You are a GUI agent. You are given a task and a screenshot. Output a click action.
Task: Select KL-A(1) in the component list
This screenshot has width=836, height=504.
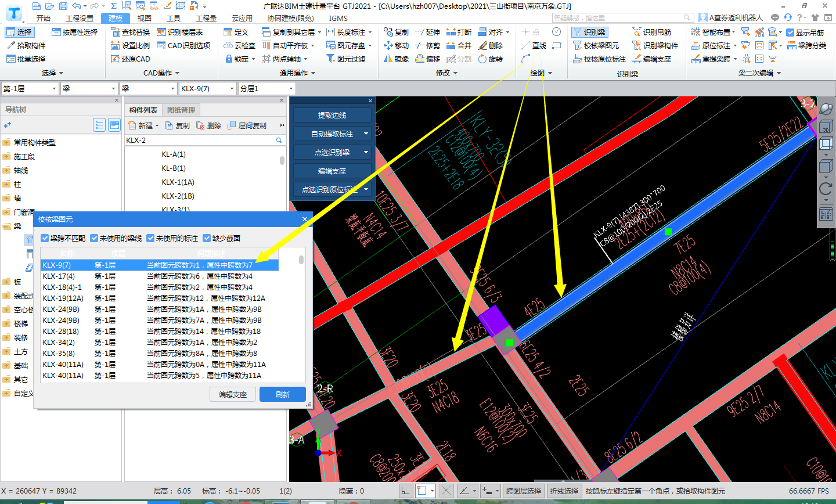point(174,154)
